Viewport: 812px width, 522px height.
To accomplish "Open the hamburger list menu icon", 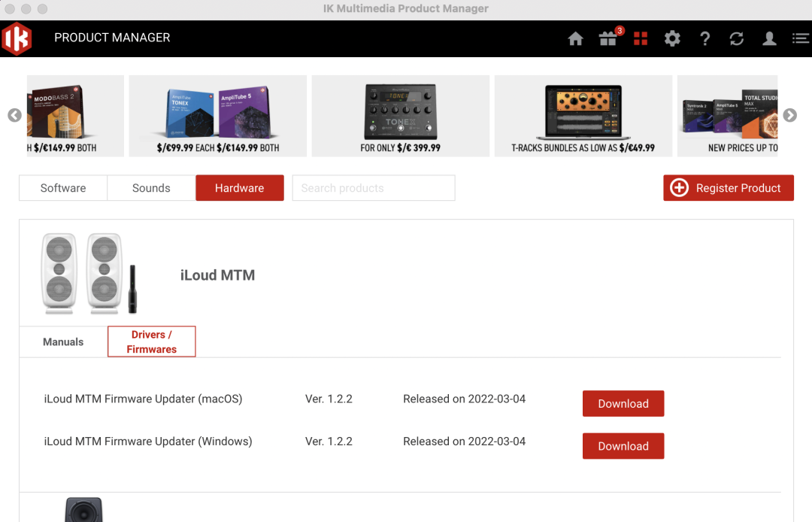I will click(801, 38).
